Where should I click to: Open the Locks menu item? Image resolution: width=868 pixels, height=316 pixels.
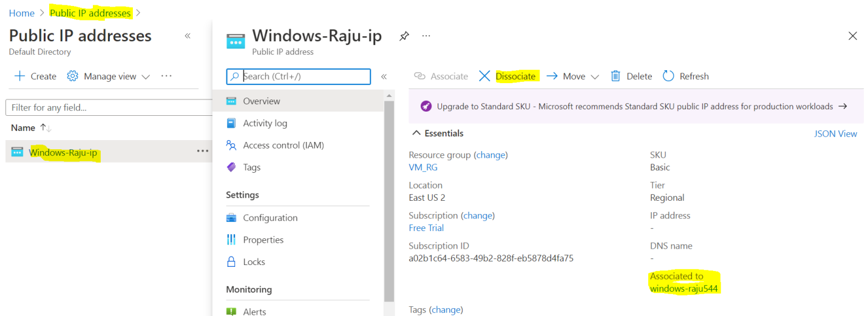click(x=254, y=262)
